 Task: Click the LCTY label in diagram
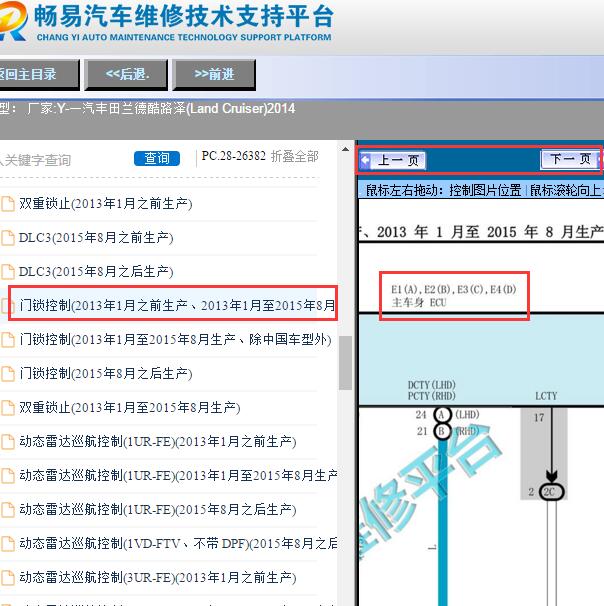tap(546, 396)
